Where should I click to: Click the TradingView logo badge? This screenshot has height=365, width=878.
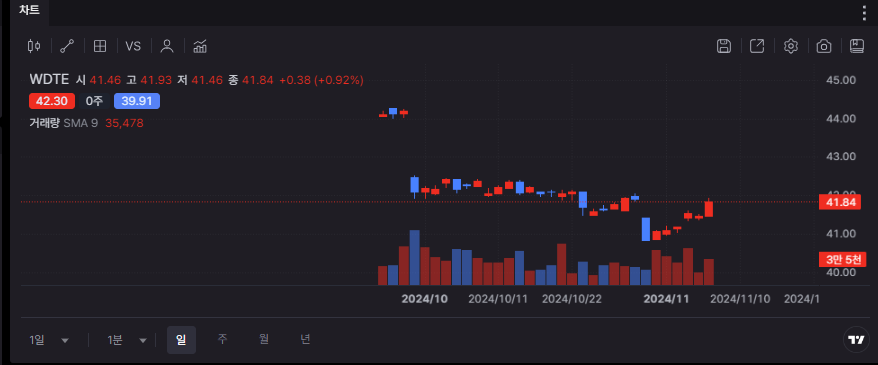[856, 339]
